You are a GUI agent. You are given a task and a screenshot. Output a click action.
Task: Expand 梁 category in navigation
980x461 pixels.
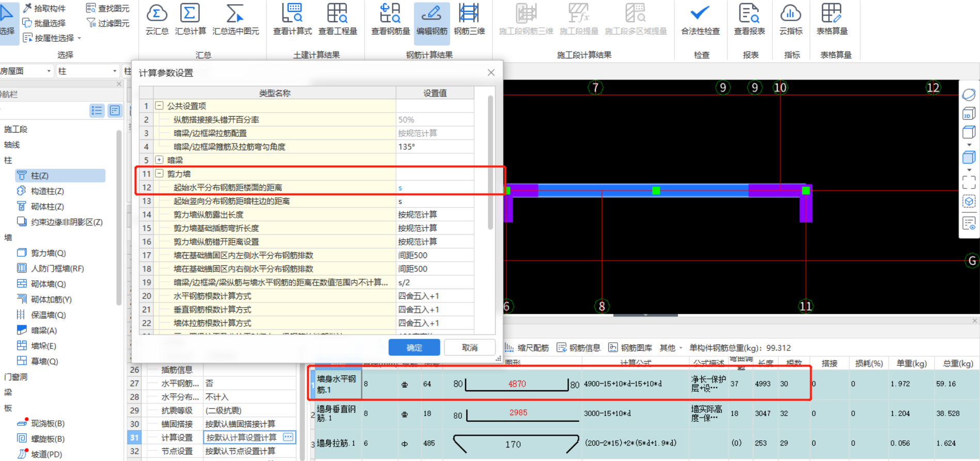click(8, 392)
